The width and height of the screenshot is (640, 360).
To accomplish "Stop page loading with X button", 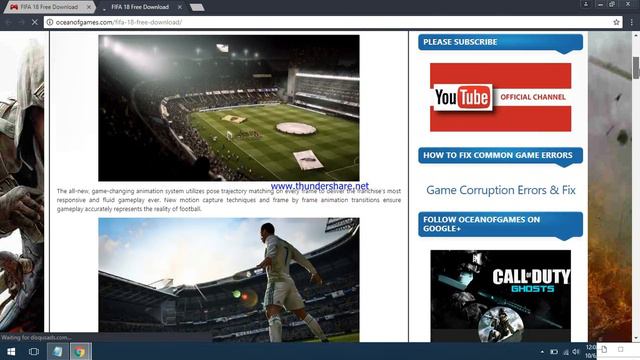I will (x=35, y=22).
